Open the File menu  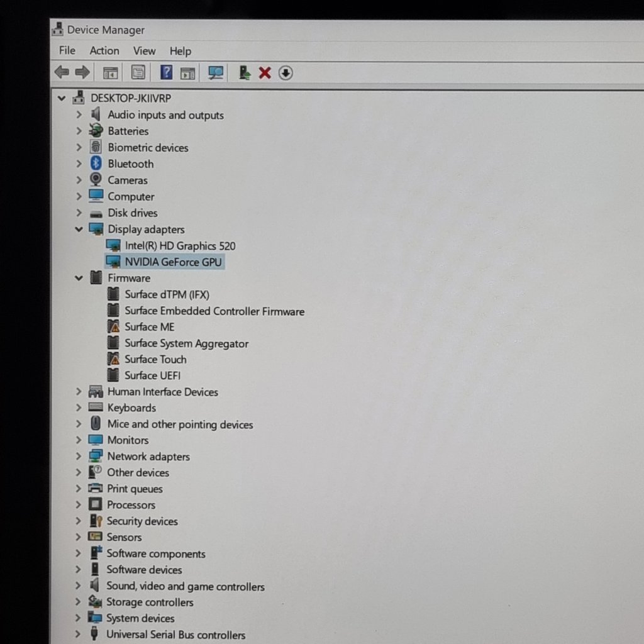point(67,50)
